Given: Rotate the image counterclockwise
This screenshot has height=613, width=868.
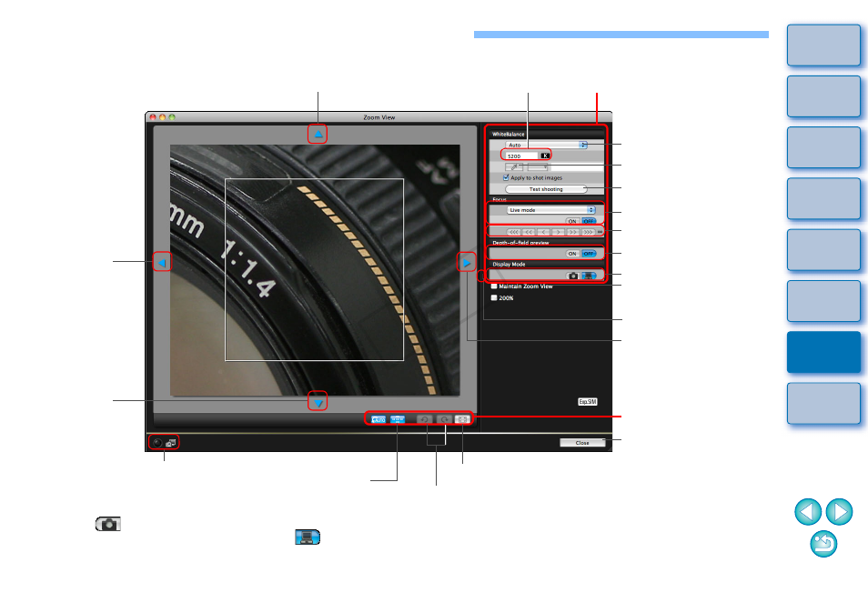Looking at the screenshot, I should [x=425, y=419].
